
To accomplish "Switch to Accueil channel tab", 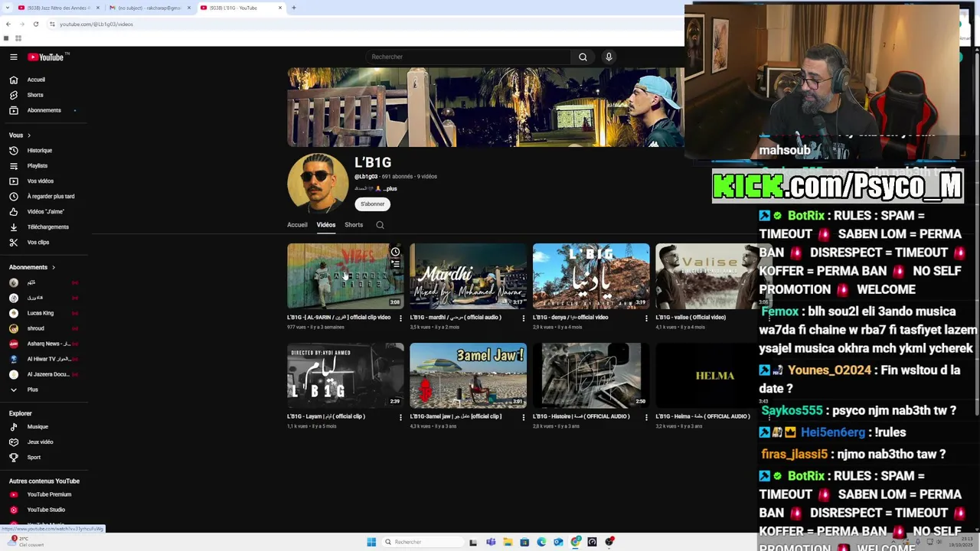I will coord(297,225).
